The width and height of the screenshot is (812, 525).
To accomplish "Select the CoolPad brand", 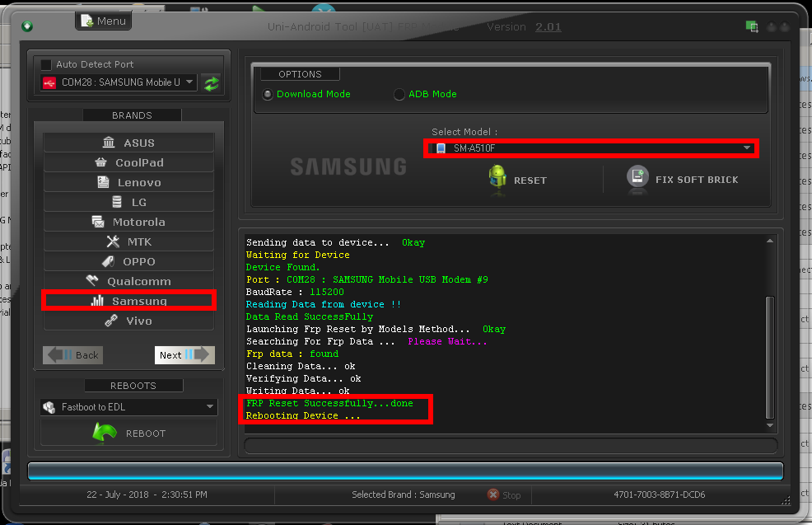I will (x=129, y=162).
